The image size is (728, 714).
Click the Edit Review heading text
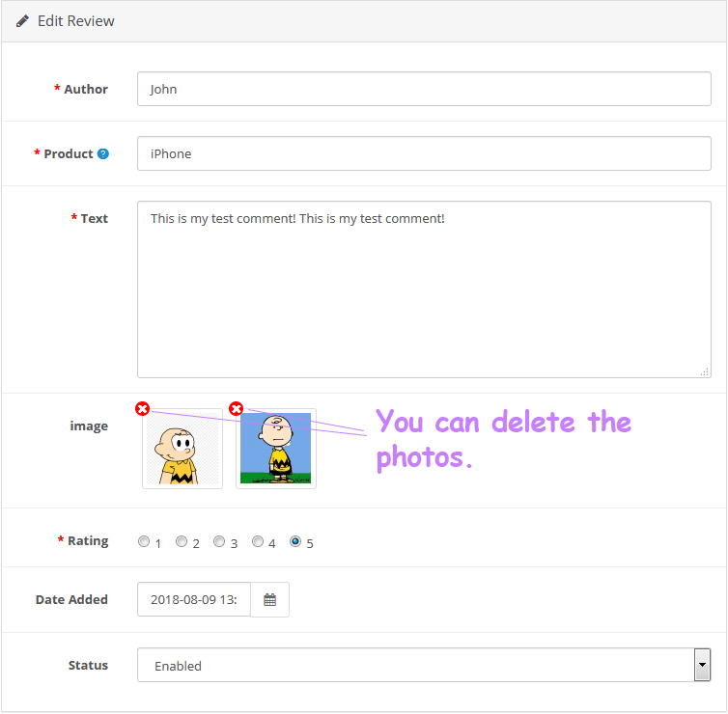coord(75,21)
